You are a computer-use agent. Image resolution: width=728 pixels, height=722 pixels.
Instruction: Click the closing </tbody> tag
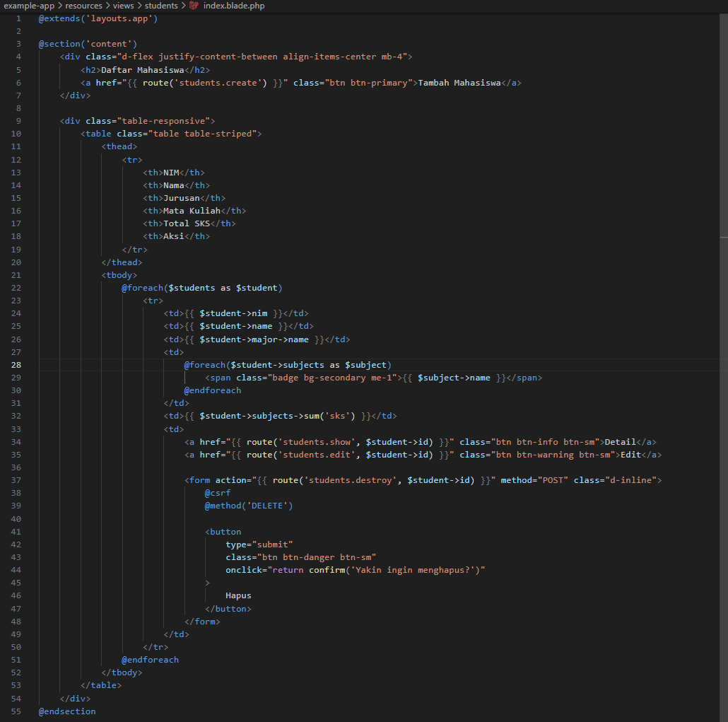pos(122,672)
